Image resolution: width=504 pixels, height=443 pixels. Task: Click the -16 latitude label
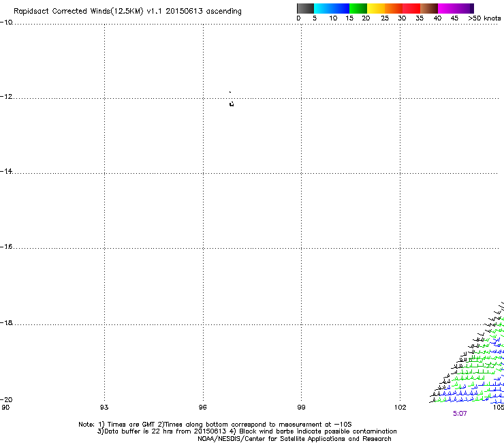6,247
